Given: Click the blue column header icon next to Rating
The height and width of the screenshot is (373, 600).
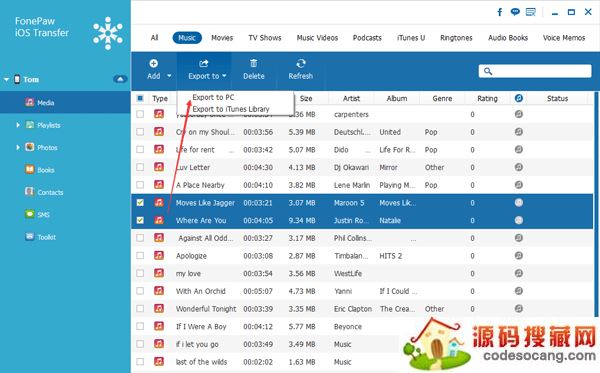Looking at the screenshot, I should click(x=518, y=98).
